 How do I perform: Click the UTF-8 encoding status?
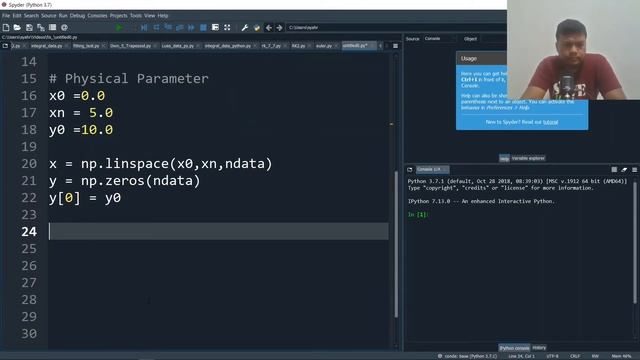(x=552, y=356)
